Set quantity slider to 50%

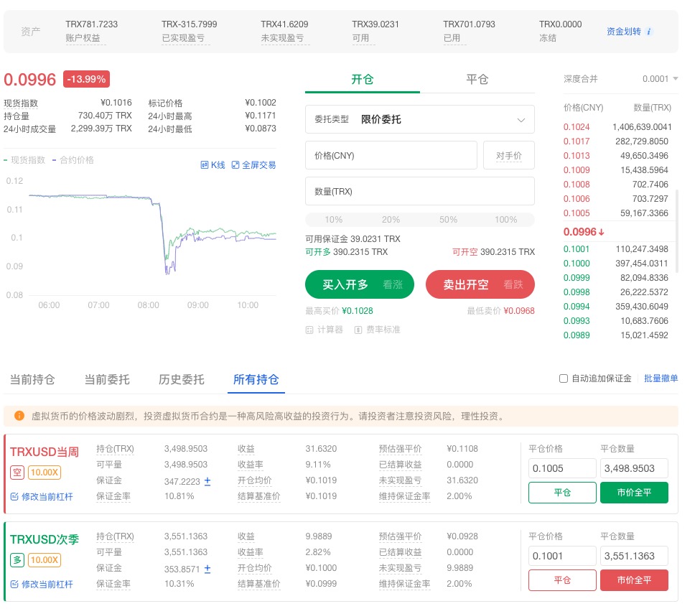pyautogui.click(x=448, y=220)
